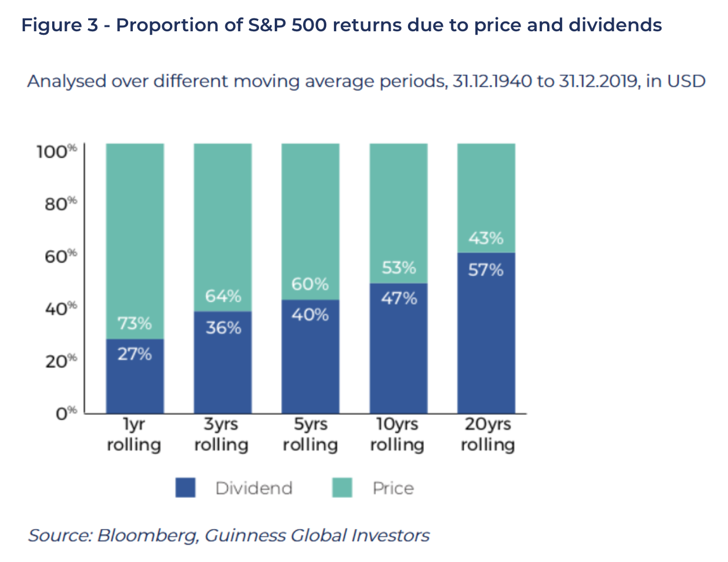Click the 'Analysed over different moving average periods' subtitle

[366, 81]
